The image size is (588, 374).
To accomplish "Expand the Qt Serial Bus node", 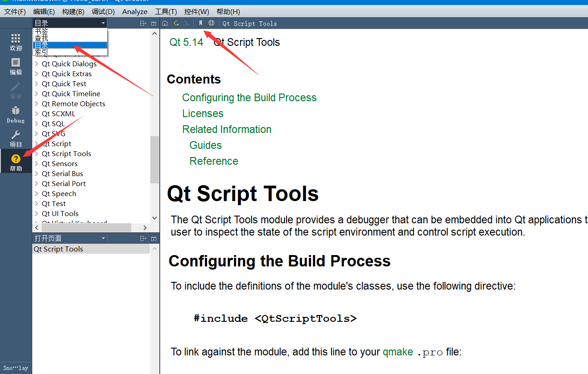I will pyautogui.click(x=37, y=174).
